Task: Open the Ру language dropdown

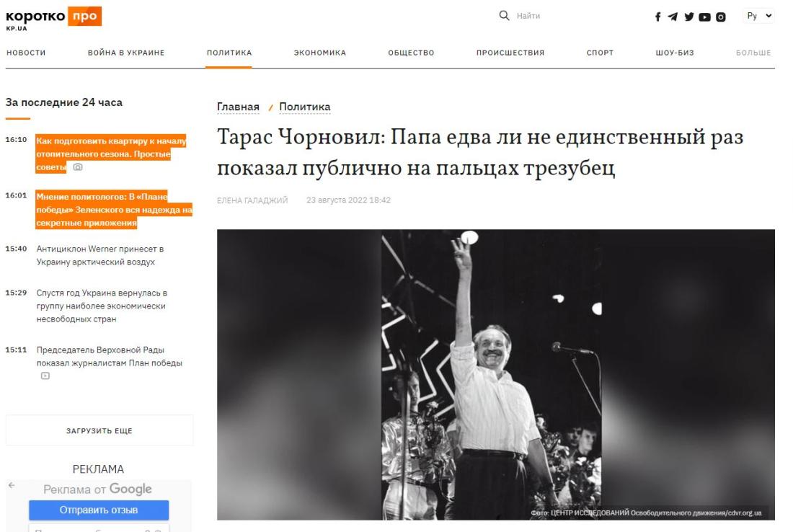Action: pos(759,16)
